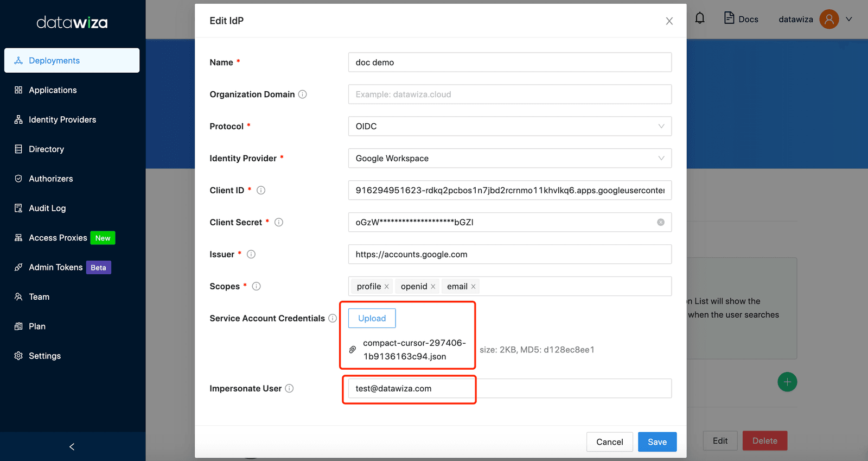
Task: Close the Edit IdP dialog
Action: pyautogui.click(x=669, y=21)
